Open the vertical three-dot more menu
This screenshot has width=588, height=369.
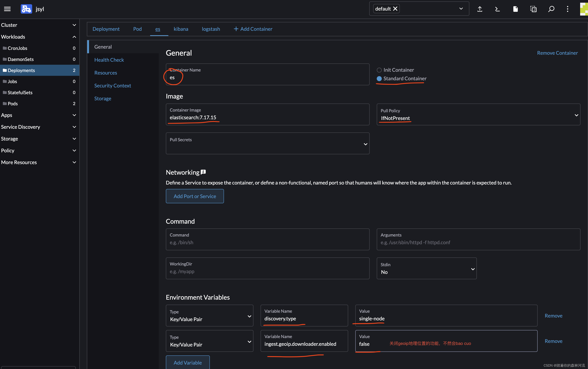pyautogui.click(x=567, y=9)
